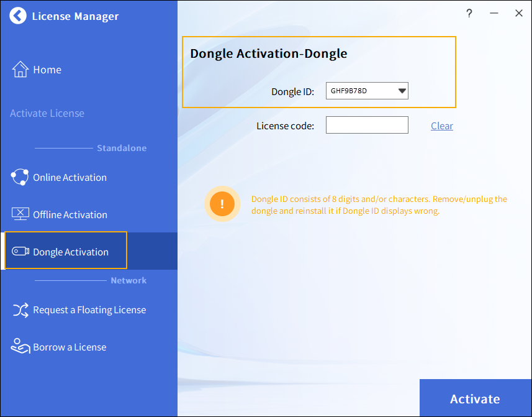This screenshot has height=417, width=532.
Task: Focus the License code input field
Action: pyautogui.click(x=367, y=125)
